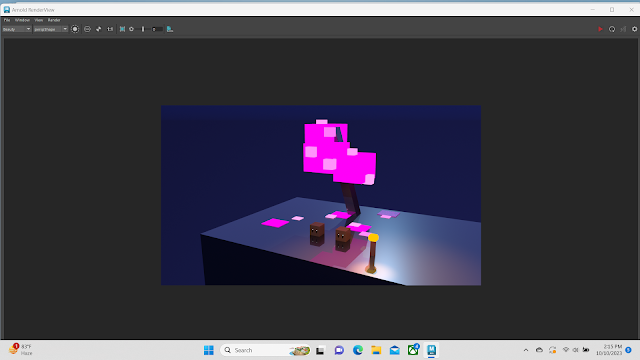Click the refresh render icon
Viewport: 640px width, 360px height.
[x=612, y=29]
